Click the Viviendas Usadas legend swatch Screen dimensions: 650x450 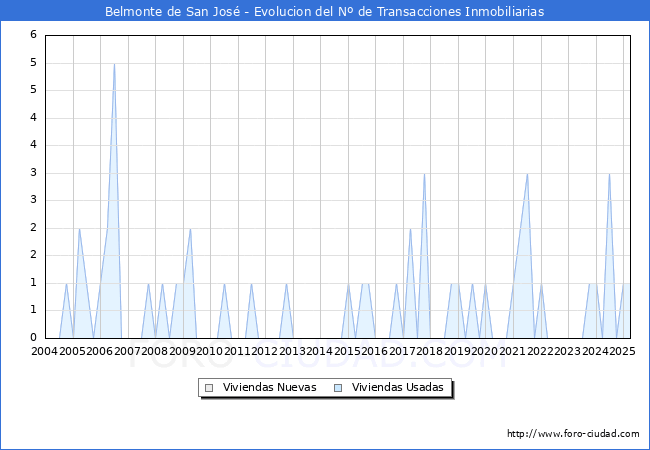point(338,388)
